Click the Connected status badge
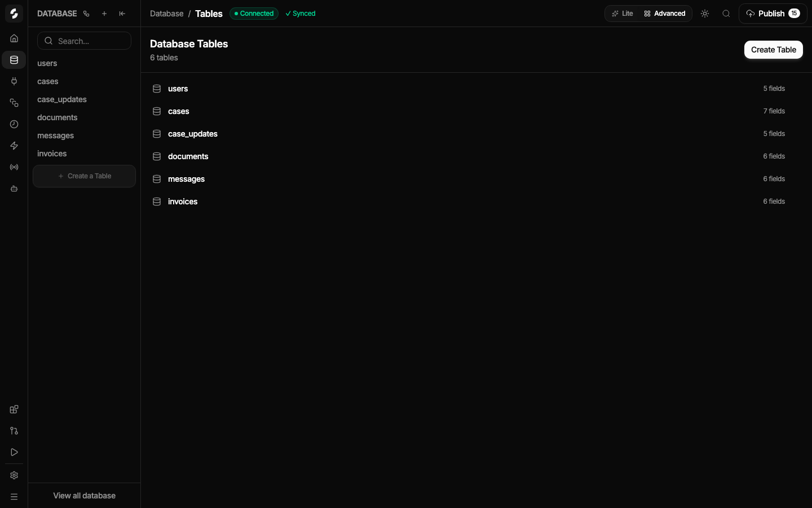 click(254, 14)
